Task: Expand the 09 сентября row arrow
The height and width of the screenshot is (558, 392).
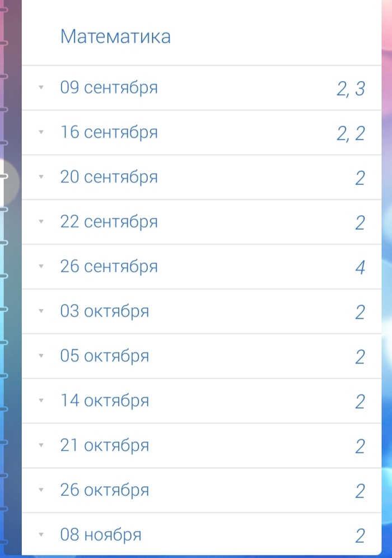Action: 41,88
